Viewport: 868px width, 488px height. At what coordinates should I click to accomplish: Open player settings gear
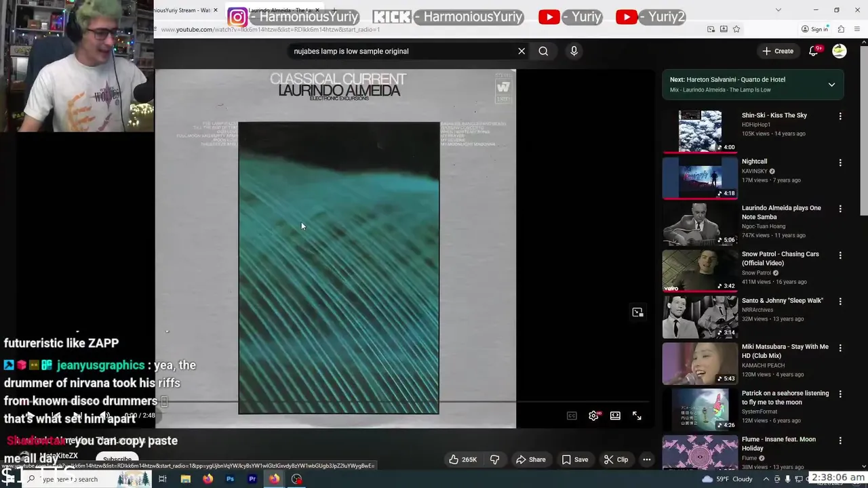click(593, 415)
